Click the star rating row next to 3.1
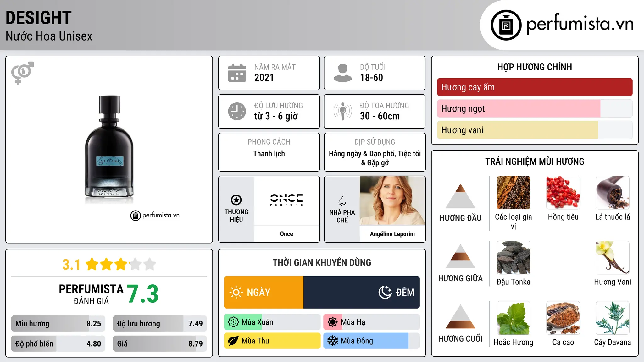The image size is (644, 362). [x=121, y=264]
